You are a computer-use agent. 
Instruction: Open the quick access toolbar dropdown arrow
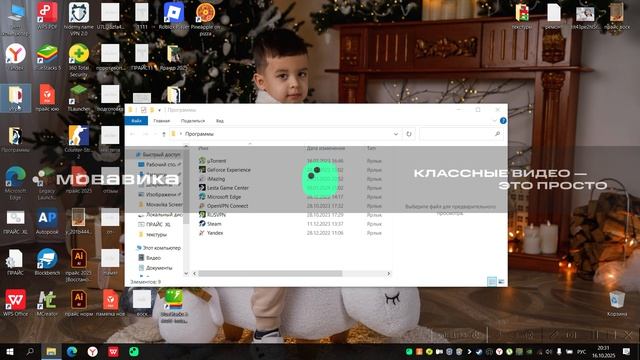coord(159,110)
